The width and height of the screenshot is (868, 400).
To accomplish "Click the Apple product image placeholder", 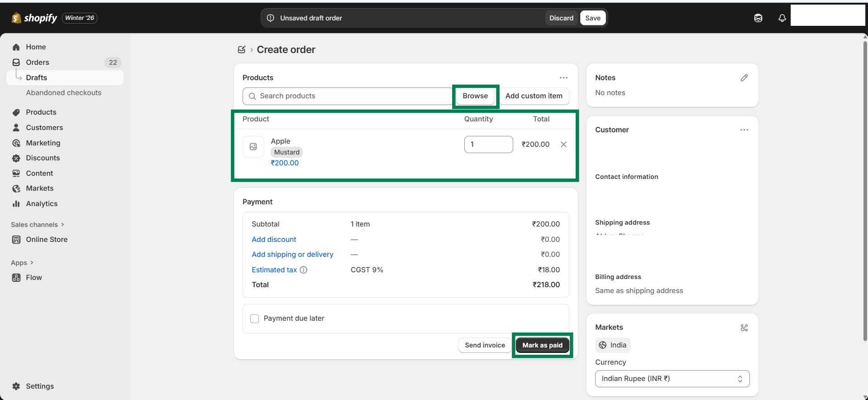I will pyautogui.click(x=253, y=147).
